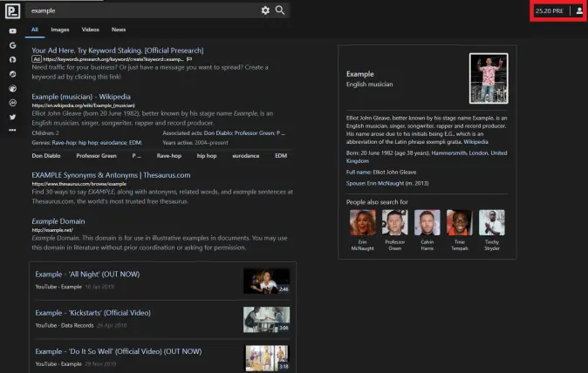Viewport: 588px width, 373px height.
Task: Switch search provider to YouTube icon
Action: tap(13, 31)
